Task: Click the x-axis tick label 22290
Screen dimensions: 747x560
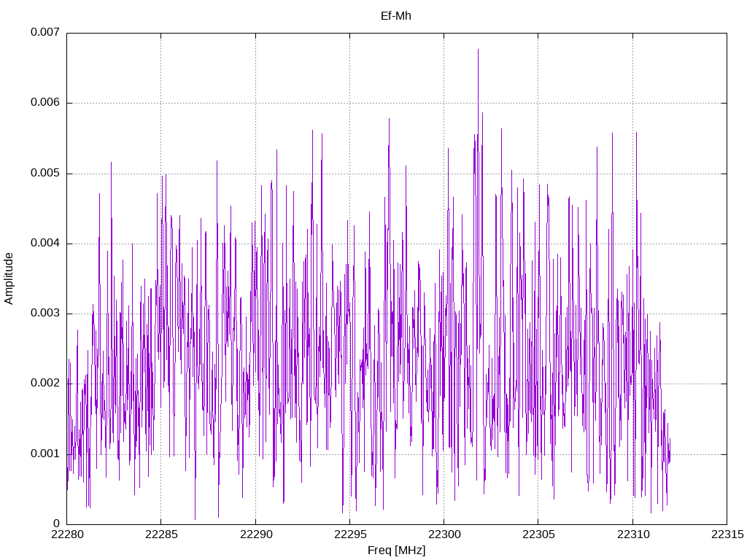Action: coord(256,534)
